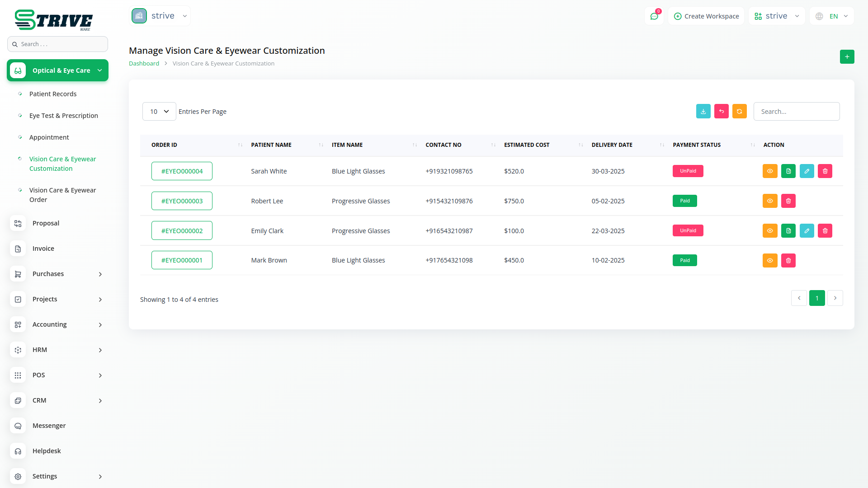
Task: Click the blue download export icon
Action: click(x=703, y=111)
